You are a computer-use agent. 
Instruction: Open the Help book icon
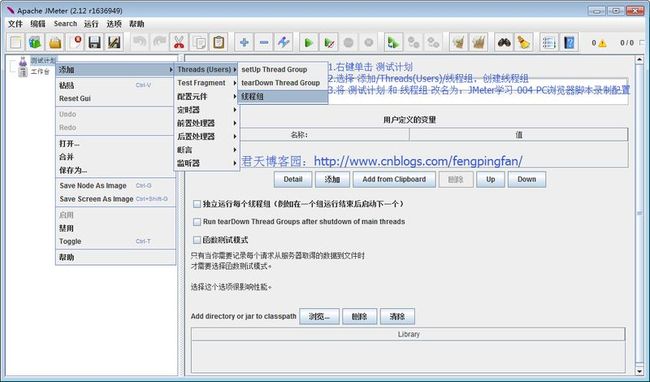pos(570,42)
